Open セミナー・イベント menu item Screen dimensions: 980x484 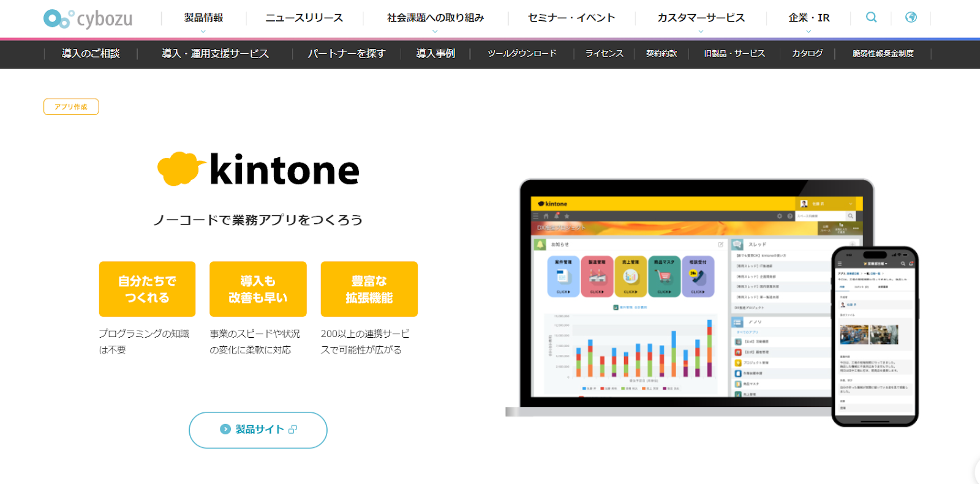[x=571, y=18]
